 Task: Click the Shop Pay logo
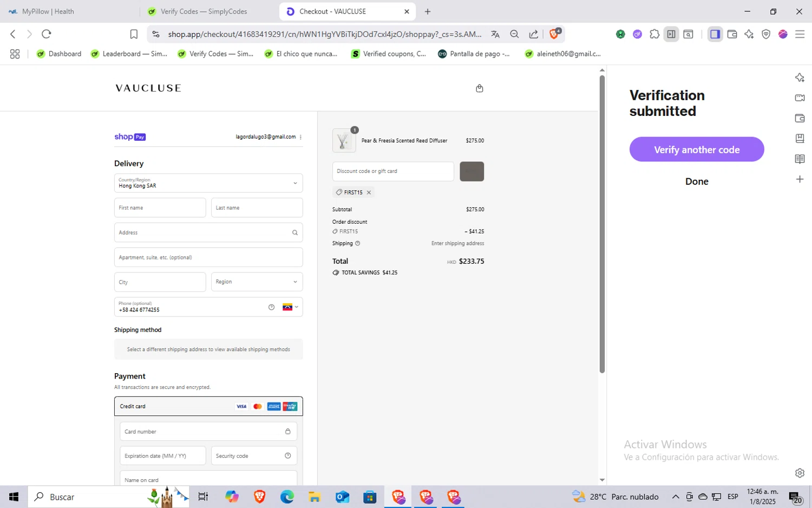click(130, 137)
